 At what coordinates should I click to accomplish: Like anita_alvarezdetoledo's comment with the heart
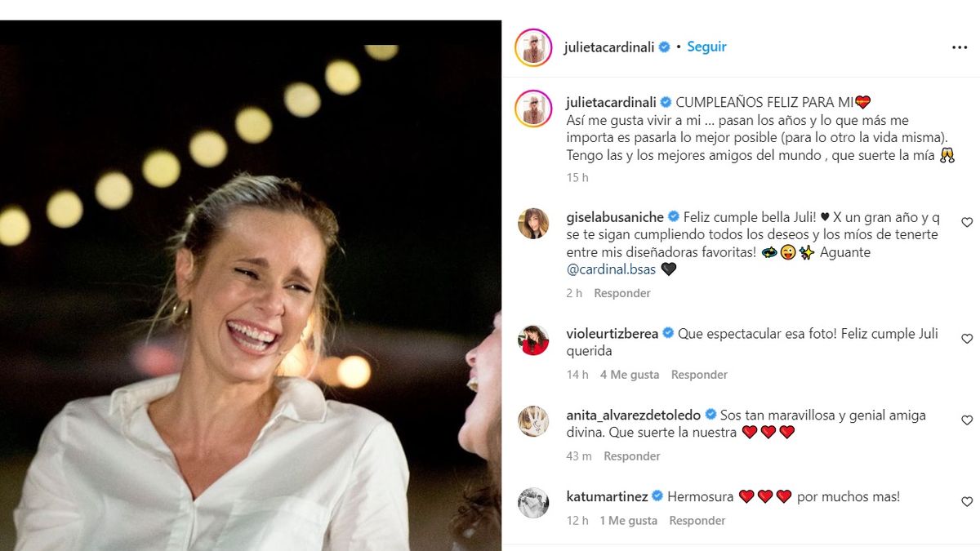[x=967, y=420]
